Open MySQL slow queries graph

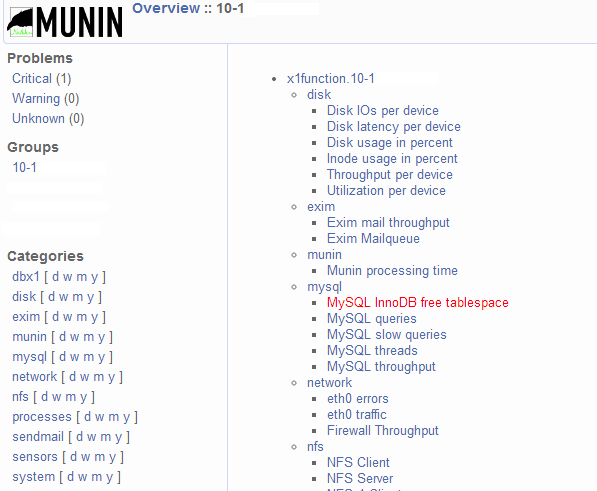(x=386, y=335)
